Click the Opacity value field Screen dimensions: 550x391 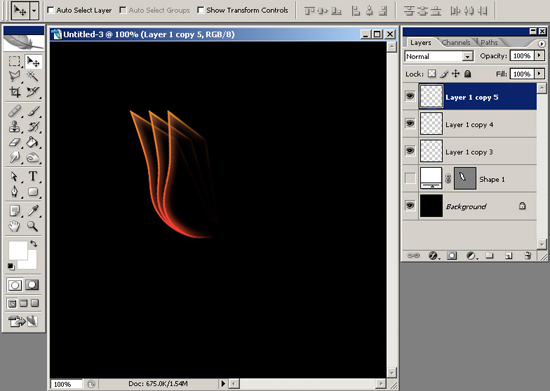[522, 56]
